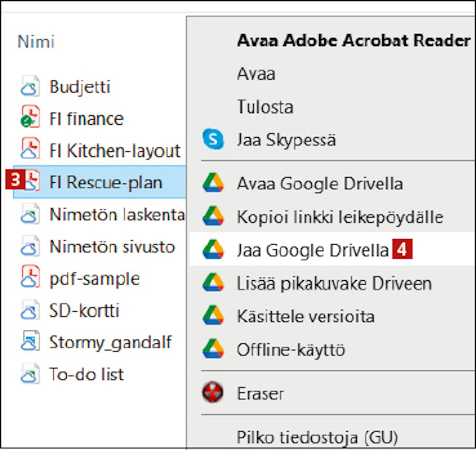Click the Budjetti file icon
The width and height of the screenshot is (476, 450).
30,86
